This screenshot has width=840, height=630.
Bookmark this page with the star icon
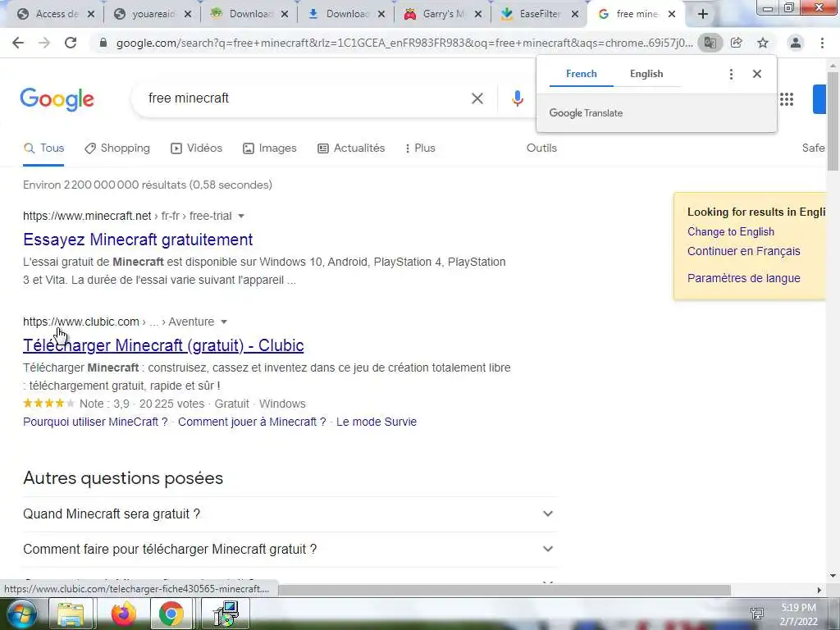click(x=763, y=43)
